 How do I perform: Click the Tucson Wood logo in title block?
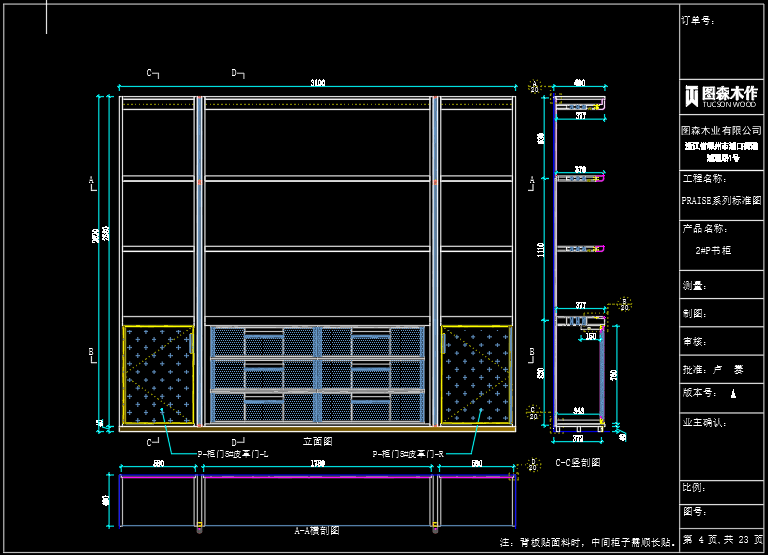pyautogui.click(x=721, y=95)
